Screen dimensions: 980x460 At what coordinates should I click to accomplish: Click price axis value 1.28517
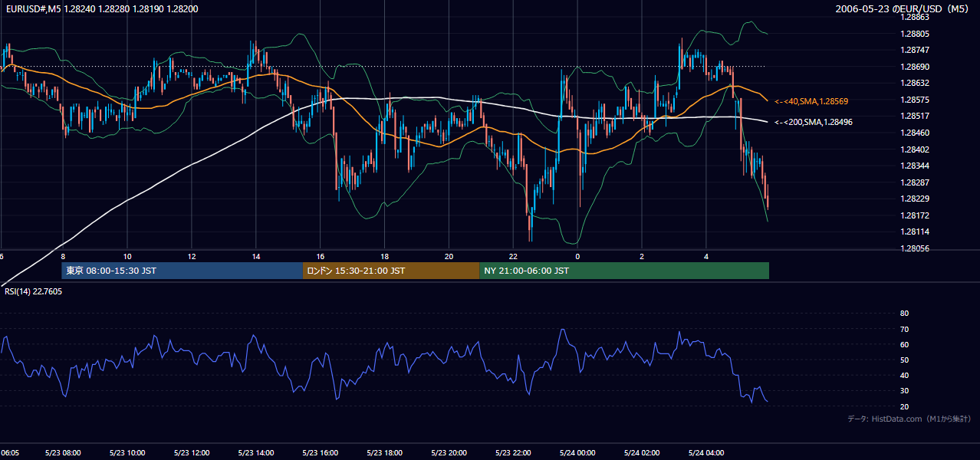(915, 116)
